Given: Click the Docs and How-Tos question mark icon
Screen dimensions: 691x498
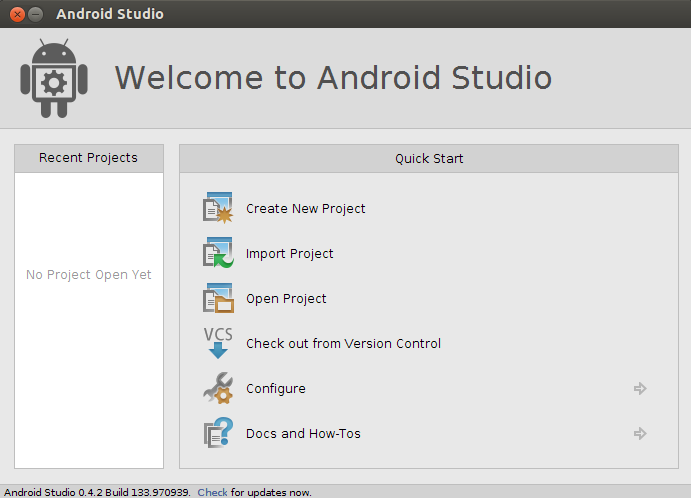Looking at the screenshot, I should tap(218, 433).
